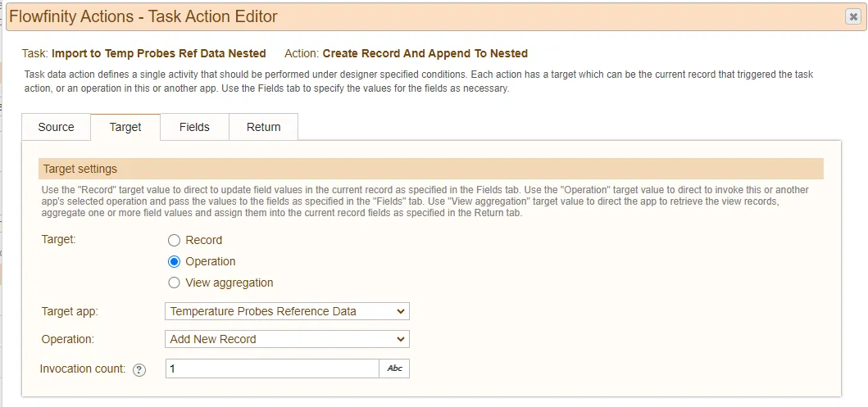Open the Target app dropdown

click(287, 311)
